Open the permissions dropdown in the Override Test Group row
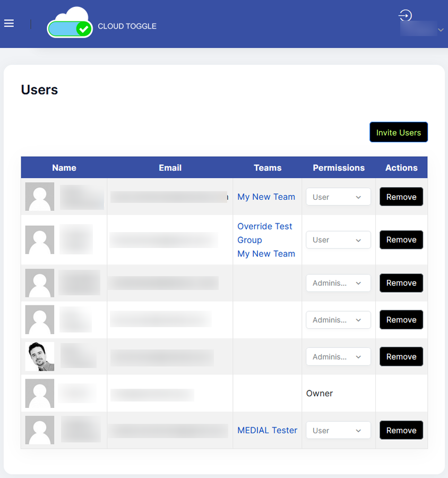Image resolution: width=448 pixels, height=478 pixels. [338, 240]
